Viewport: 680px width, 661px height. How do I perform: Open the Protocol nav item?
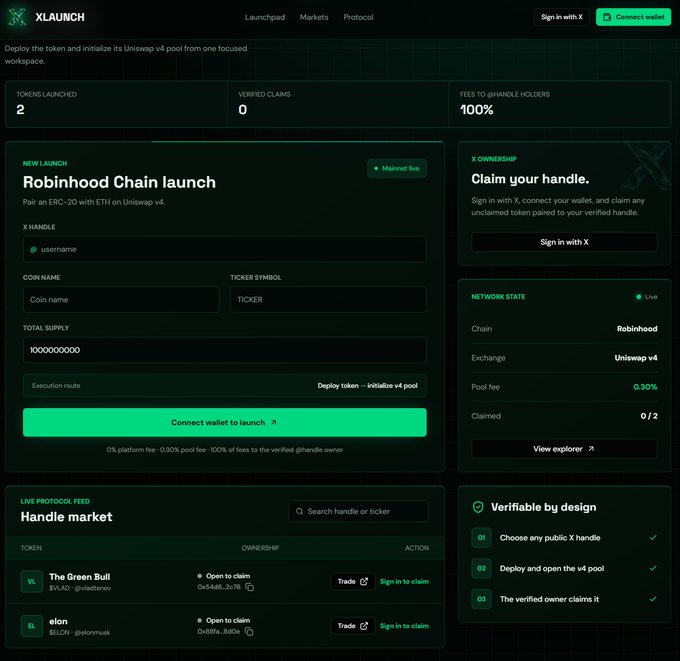point(358,17)
